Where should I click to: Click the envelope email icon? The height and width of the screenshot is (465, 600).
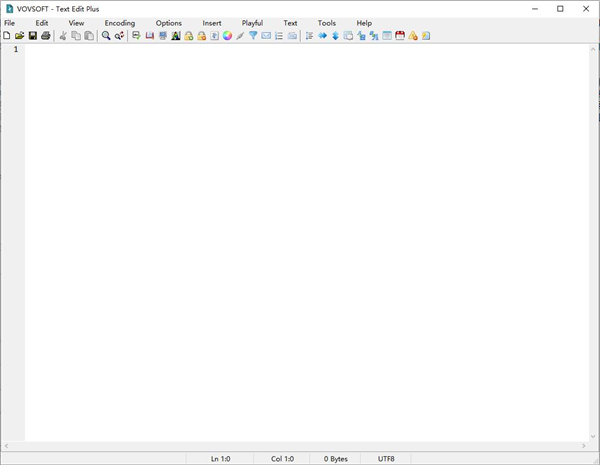(x=266, y=36)
